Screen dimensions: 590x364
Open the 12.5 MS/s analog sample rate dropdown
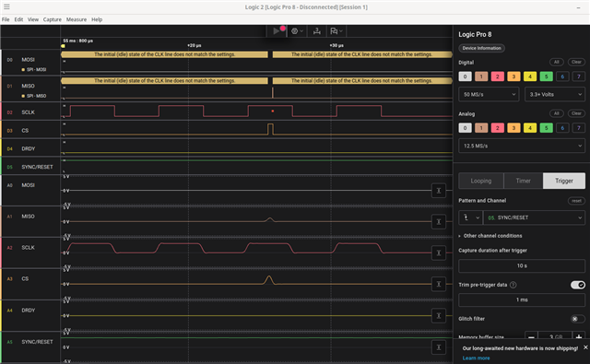point(522,146)
